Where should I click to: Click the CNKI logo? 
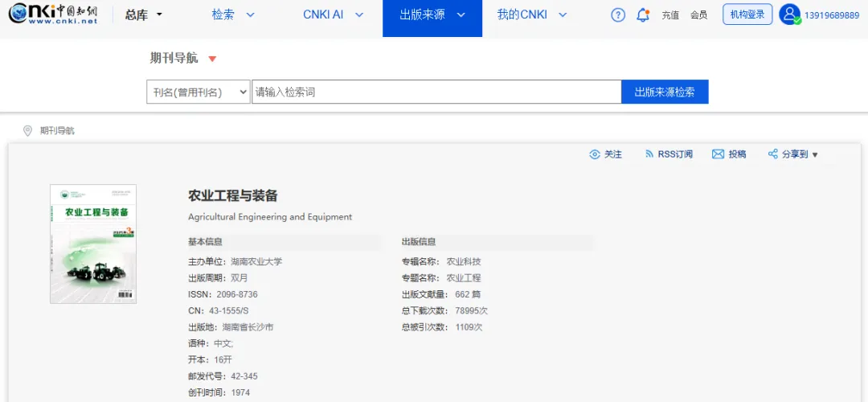point(53,14)
